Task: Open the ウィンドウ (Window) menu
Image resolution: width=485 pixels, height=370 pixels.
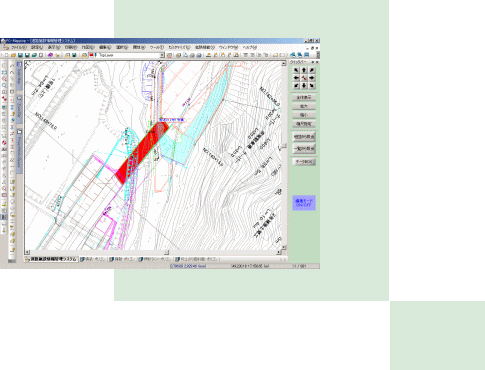Action: [x=228, y=48]
